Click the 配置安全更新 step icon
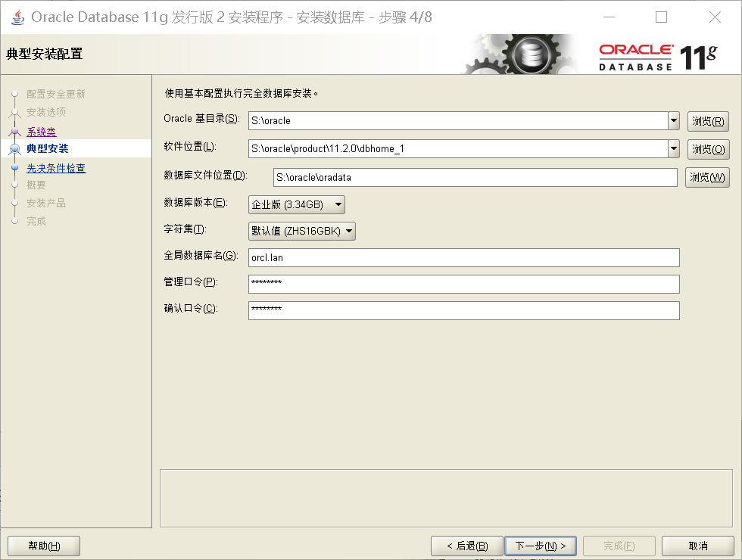Viewport: 742px width, 560px height. 16,95
